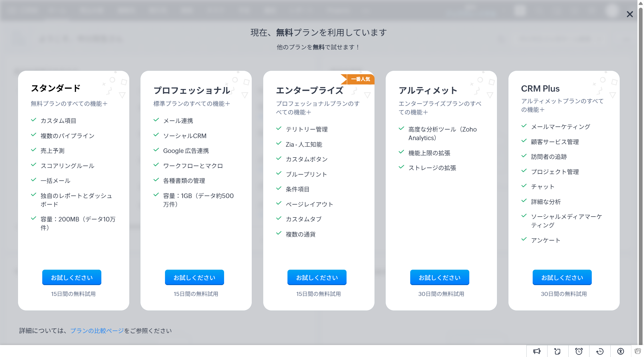
Task: Try the スタンダード plan
Action: point(72,277)
